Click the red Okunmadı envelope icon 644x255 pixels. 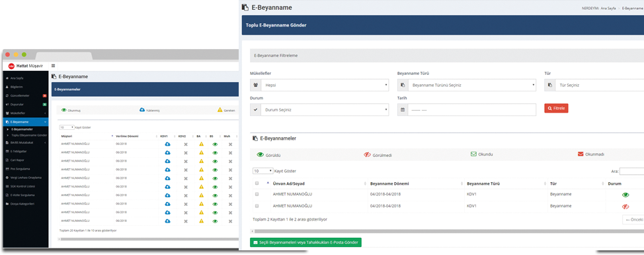pyautogui.click(x=581, y=154)
